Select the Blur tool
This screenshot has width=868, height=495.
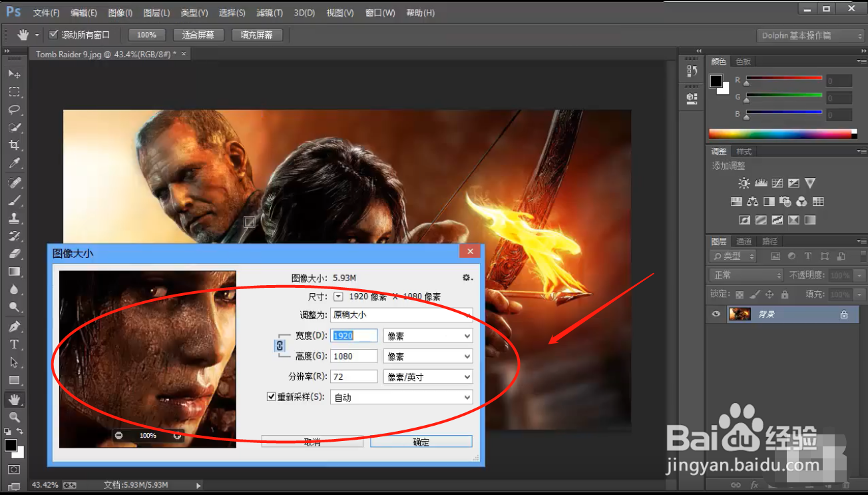click(x=14, y=290)
